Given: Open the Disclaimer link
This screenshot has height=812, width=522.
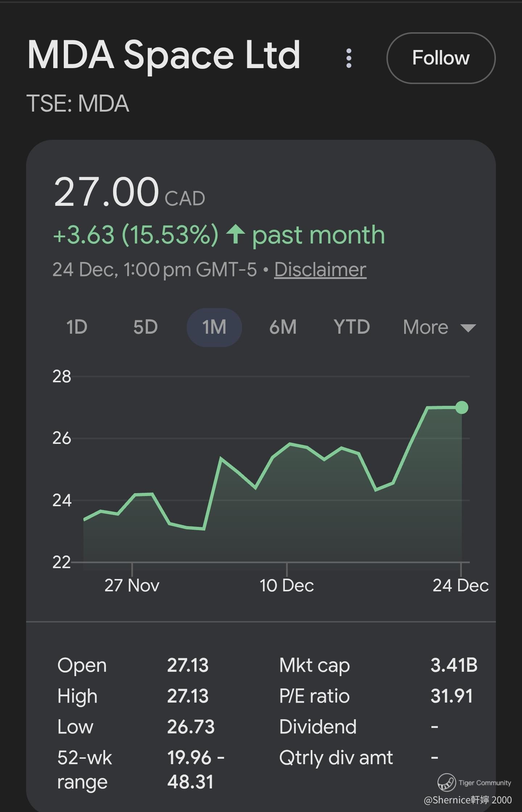Looking at the screenshot, I should click(320, 270).
